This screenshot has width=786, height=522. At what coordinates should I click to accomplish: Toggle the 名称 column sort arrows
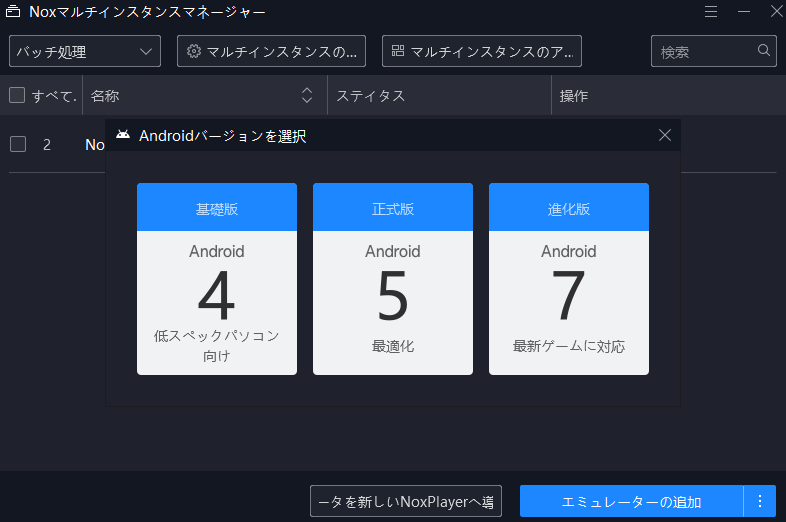[x=307, y=95]
